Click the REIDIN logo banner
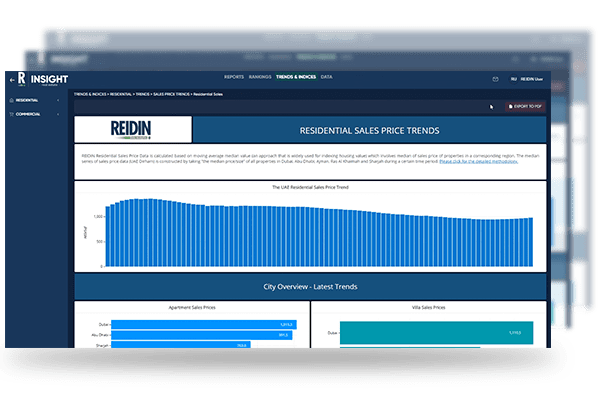 (133, 129)
